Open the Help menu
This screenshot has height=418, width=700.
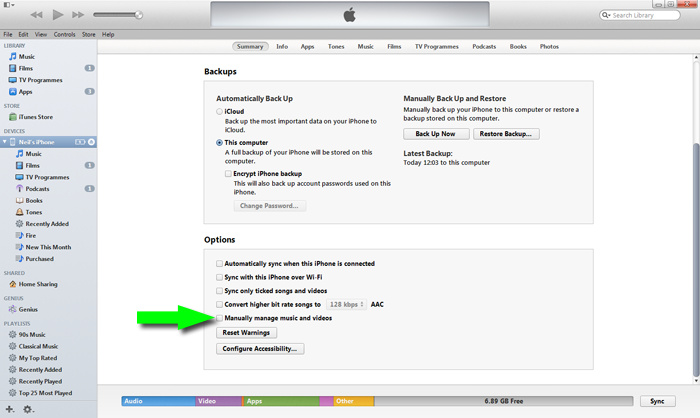click(x=108, y=34)
